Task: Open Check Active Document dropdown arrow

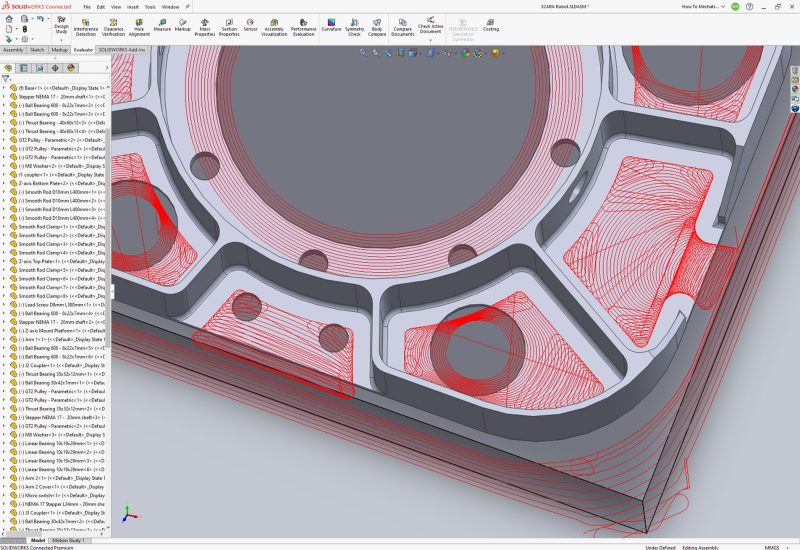Action: [x=430, y=40]
